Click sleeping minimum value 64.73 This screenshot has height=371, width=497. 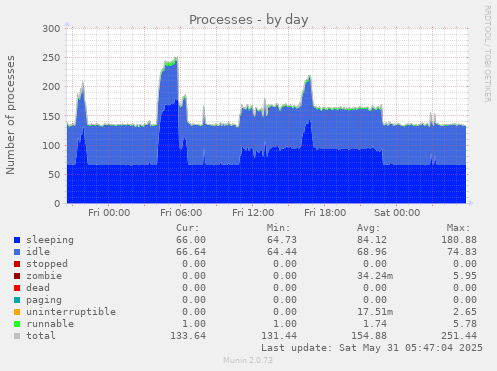282,240
